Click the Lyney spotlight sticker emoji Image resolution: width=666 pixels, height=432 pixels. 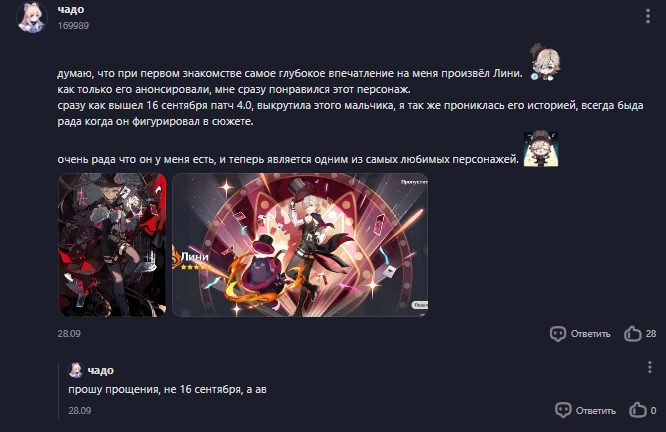click(x=541, y=149)
